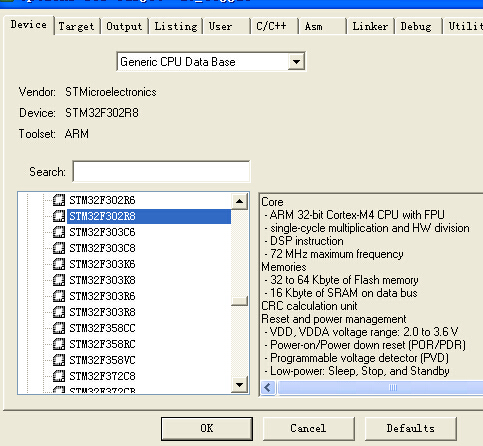This screenshot has width=483, height=446.
Task: Open the Output tab
Action: tap(124, 26)
